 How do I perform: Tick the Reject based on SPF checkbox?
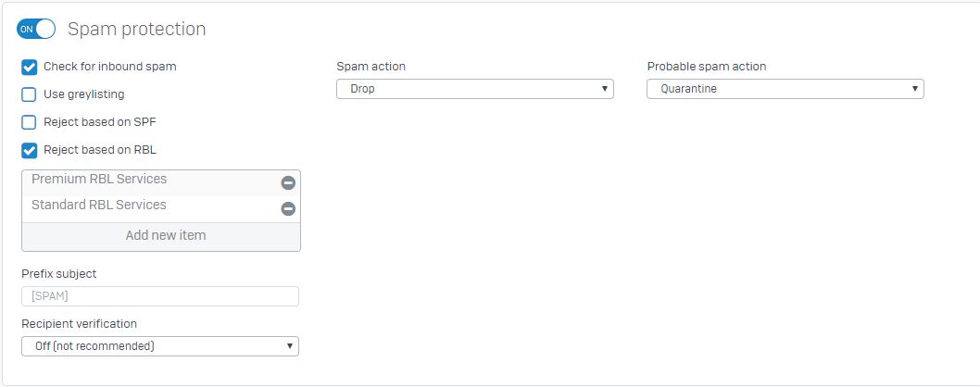[x=30, y=122]
